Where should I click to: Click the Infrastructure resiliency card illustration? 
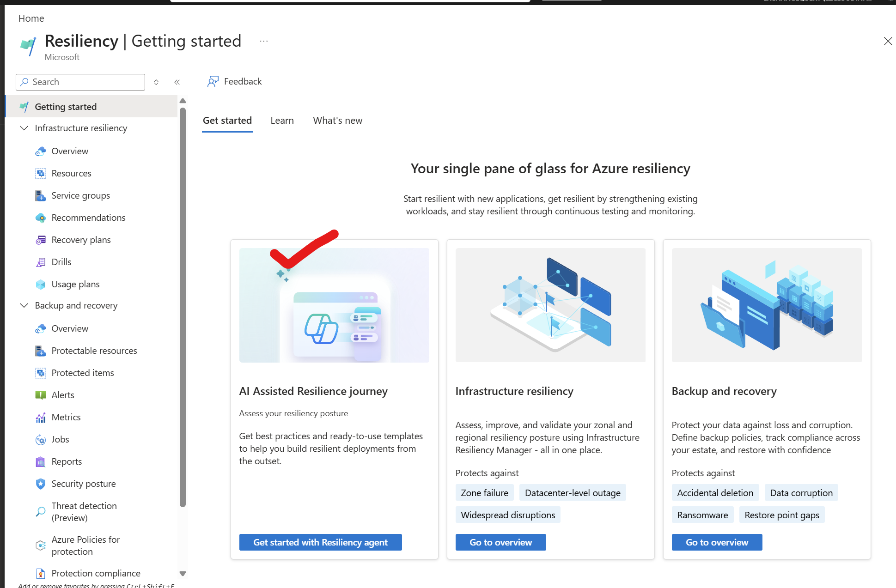pos(550,305)
